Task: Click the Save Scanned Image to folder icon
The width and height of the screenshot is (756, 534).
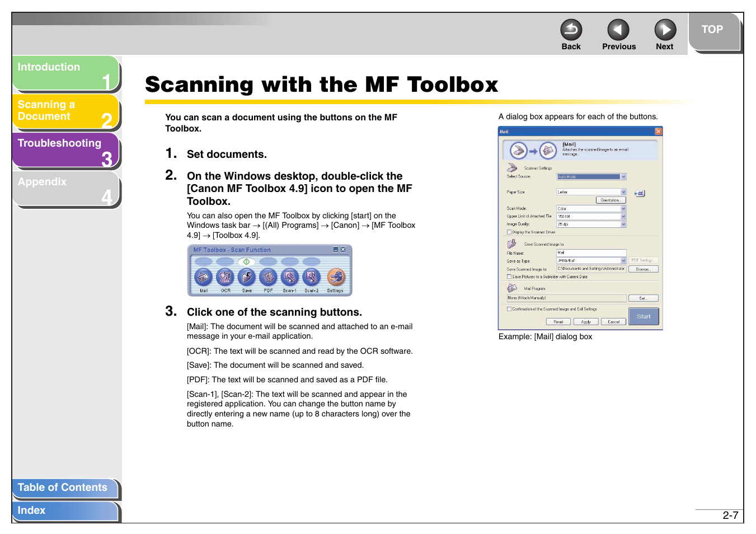Action: click(512, 244)
